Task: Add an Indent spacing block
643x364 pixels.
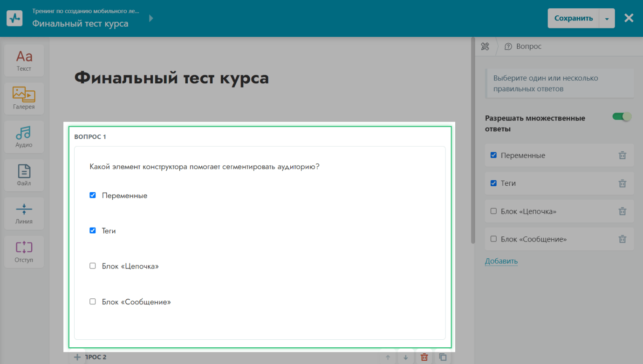Action: (24, 252)
